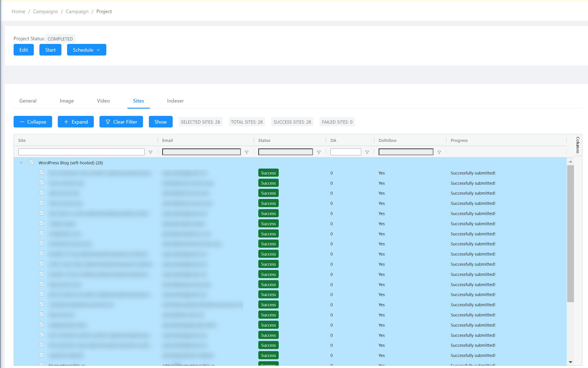Open the Schedule dropdown button
This screenshot has width=588, height=368.
point(87,50)
